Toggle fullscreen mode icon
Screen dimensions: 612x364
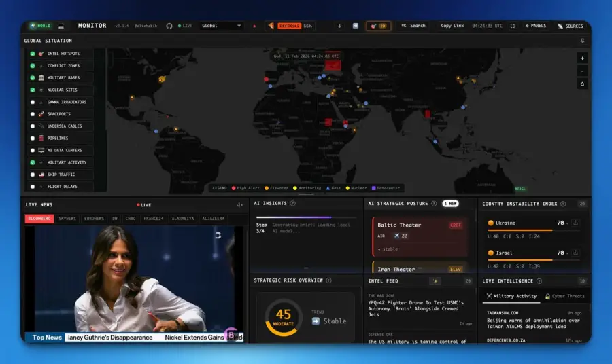pyautogui.click(x=513, y=26)
